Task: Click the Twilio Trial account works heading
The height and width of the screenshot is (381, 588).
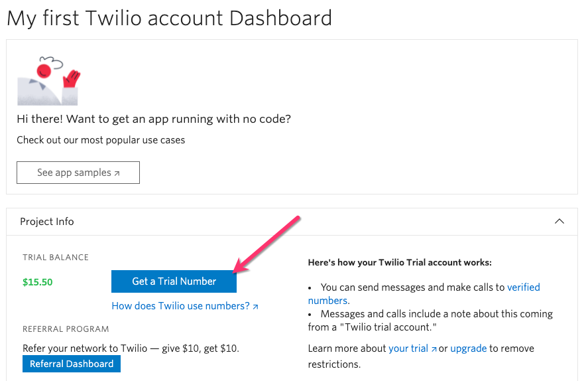Action: tap(400, 263)
